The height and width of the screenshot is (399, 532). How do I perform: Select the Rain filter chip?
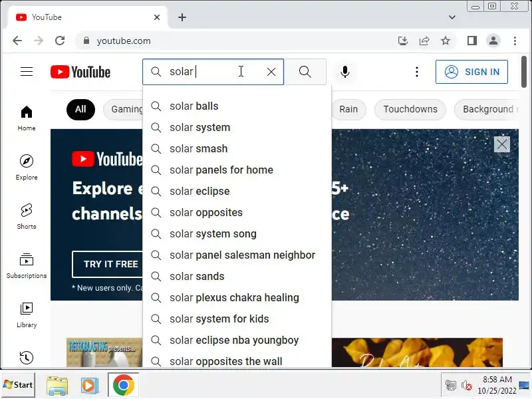[x=348, y=109]
